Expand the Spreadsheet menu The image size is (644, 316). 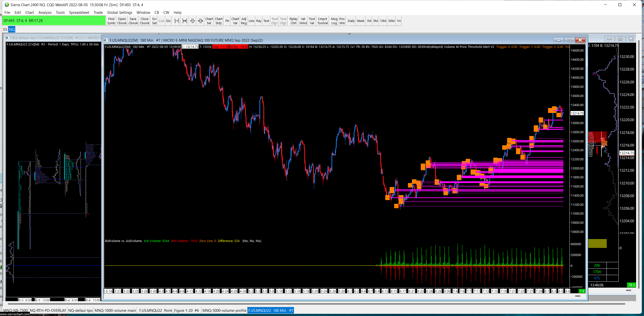point(79,13)
